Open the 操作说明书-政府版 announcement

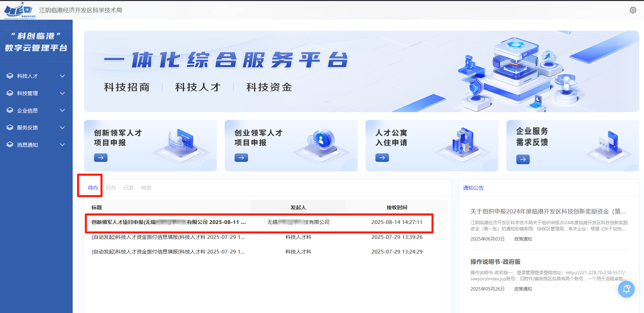click(495, 262)
